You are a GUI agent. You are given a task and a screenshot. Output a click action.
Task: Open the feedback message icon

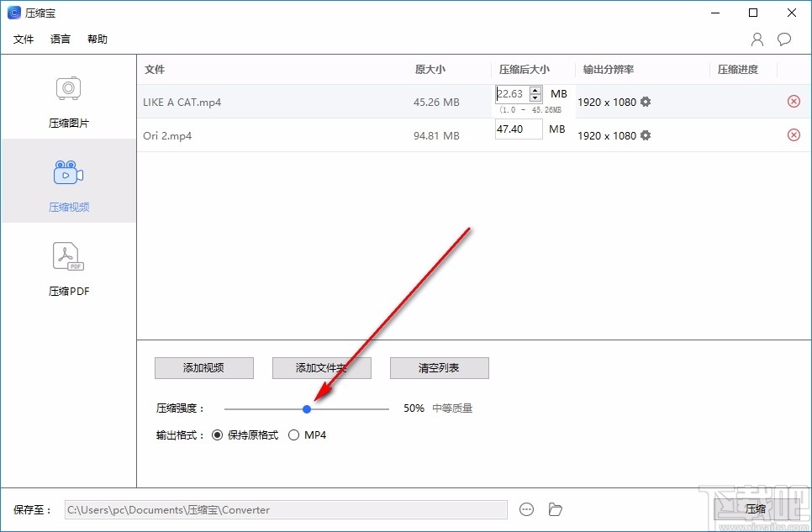click(783, 39)
